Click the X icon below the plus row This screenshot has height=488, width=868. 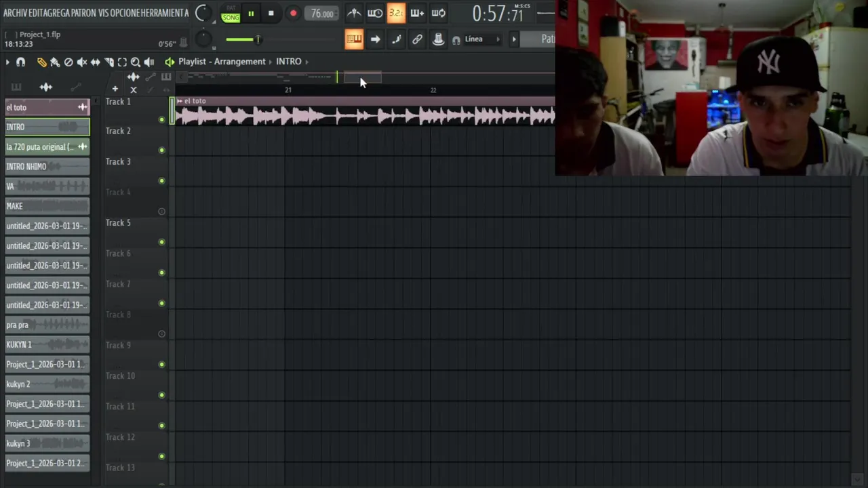click(x=133, y=89)
